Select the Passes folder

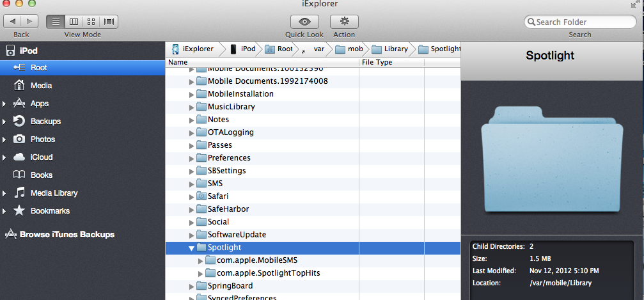click(313, 145)
